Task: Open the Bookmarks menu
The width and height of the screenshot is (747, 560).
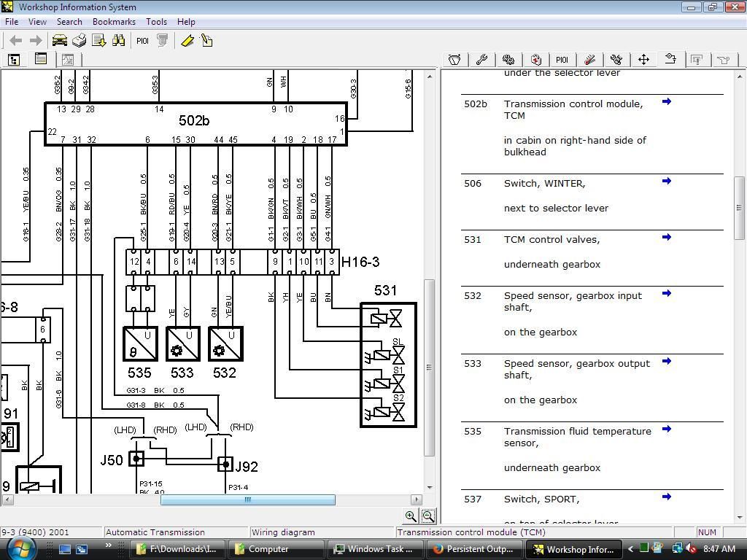Action: click(x=114, y=21)
